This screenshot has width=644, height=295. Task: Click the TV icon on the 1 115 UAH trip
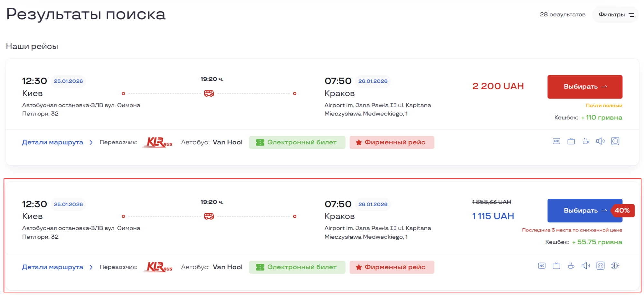click(x=556, y=266)
